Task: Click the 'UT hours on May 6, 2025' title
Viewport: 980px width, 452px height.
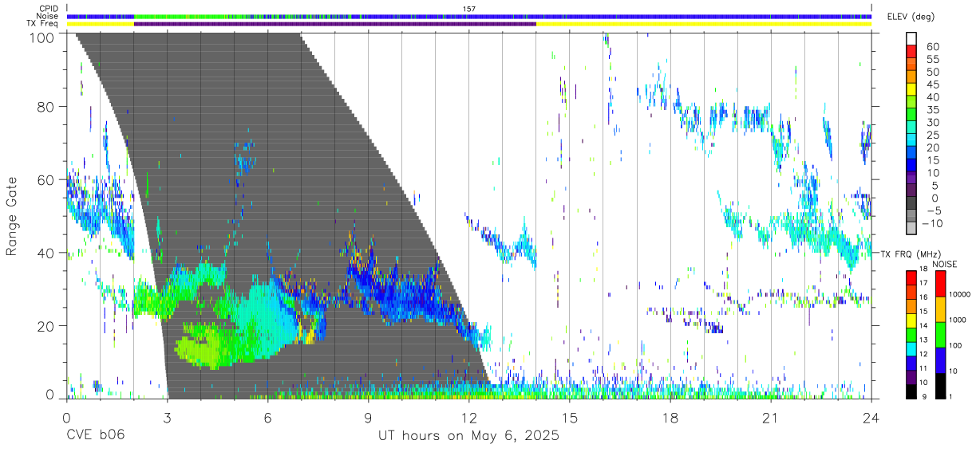Action: pyautogui.click(x=468, y=436)
